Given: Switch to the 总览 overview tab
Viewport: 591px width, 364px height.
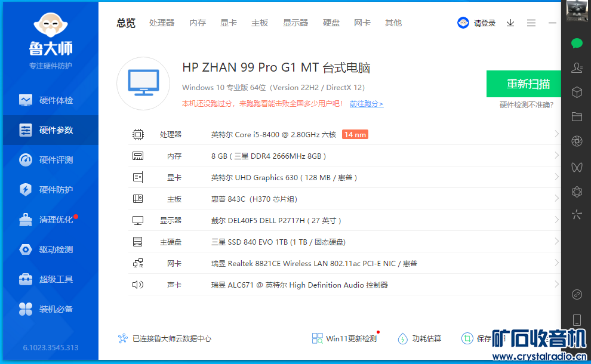Looking at the screenshot, I should 126,23.
